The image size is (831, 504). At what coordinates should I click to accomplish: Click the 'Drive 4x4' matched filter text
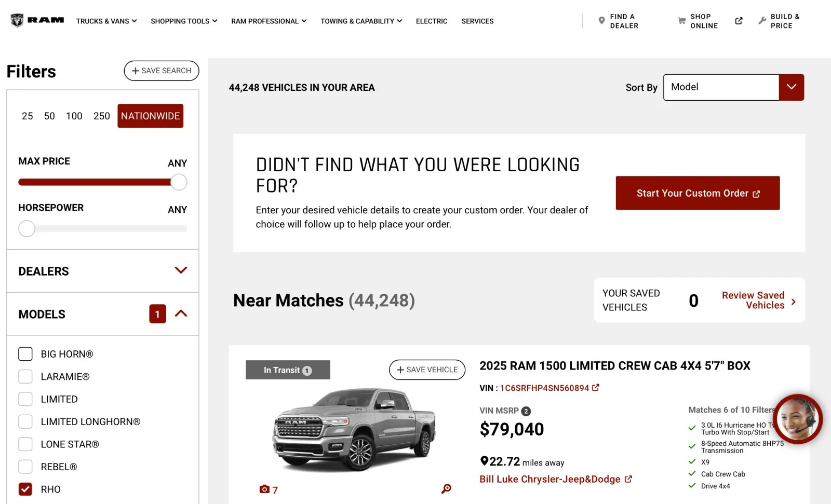click(716, 486)
